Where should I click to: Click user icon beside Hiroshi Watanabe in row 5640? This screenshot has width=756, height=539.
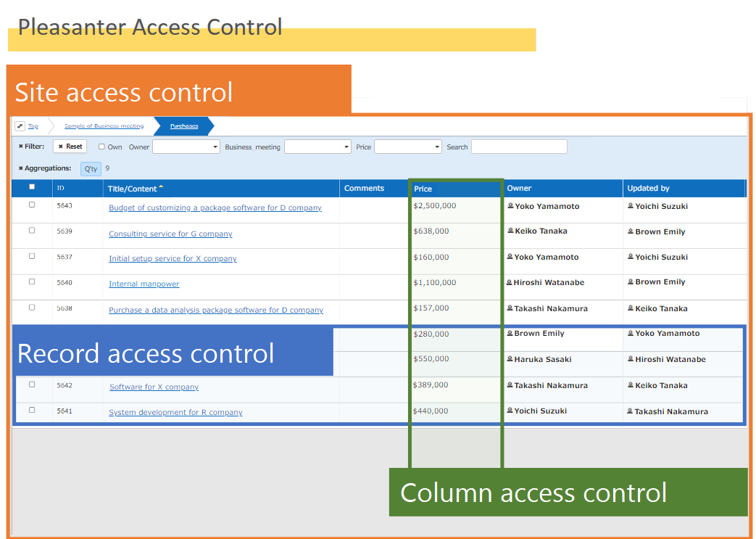point(509,282)
